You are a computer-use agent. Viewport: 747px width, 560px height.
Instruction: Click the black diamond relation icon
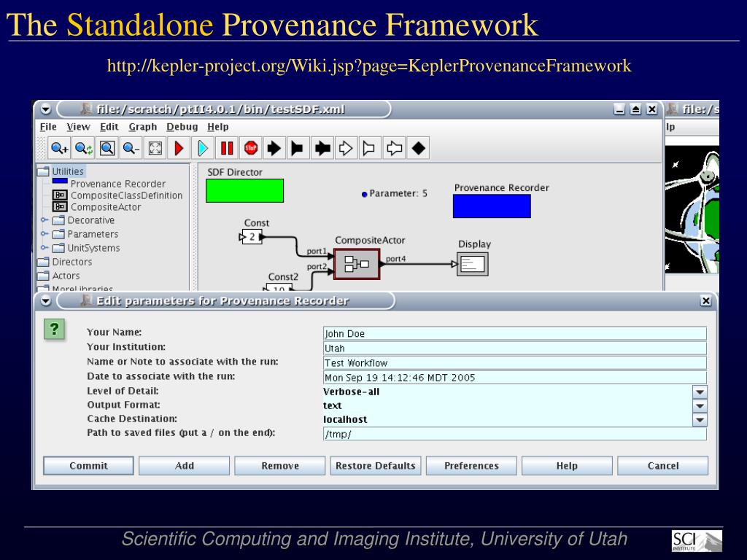tap(418, 149)
